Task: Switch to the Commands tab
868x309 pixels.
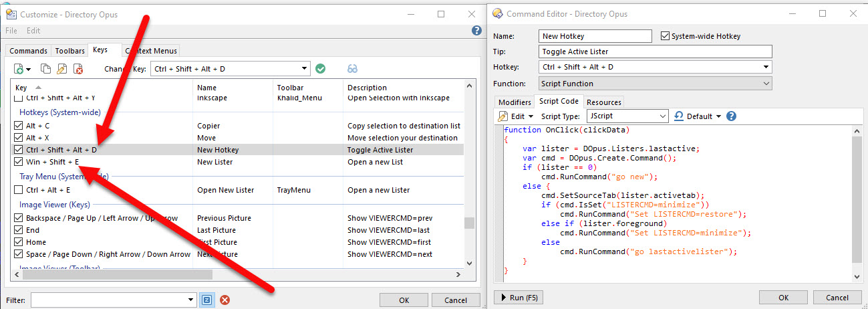Action: [x=29, y=51]
